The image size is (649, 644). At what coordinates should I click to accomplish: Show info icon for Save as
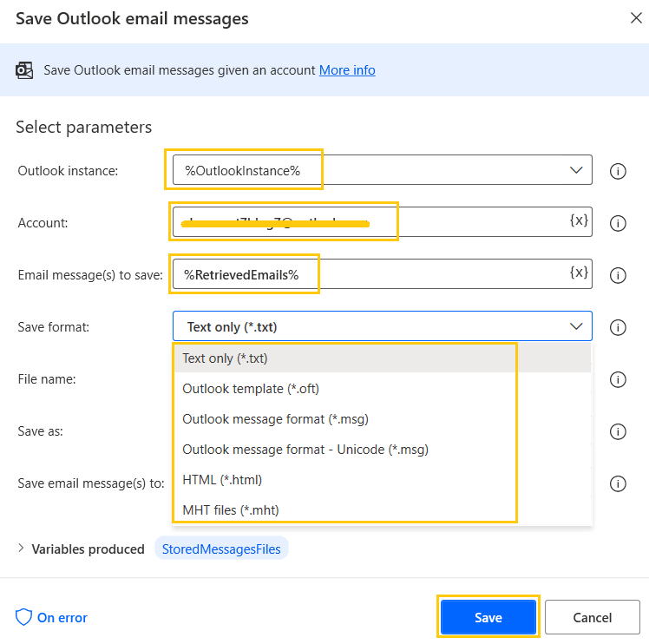(x=618, y=431)
